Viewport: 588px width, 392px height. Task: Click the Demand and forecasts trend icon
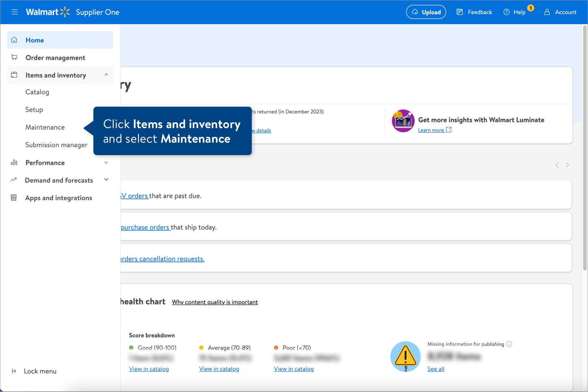(x=14, y=180)
